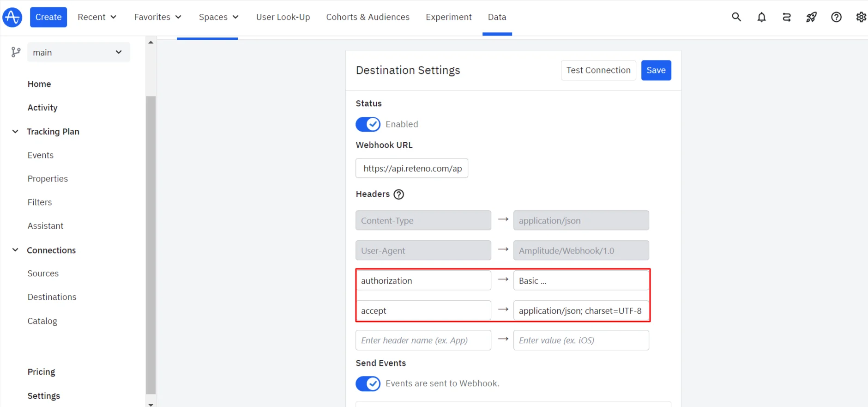Go to the Experiment tab

pos(448,17)
